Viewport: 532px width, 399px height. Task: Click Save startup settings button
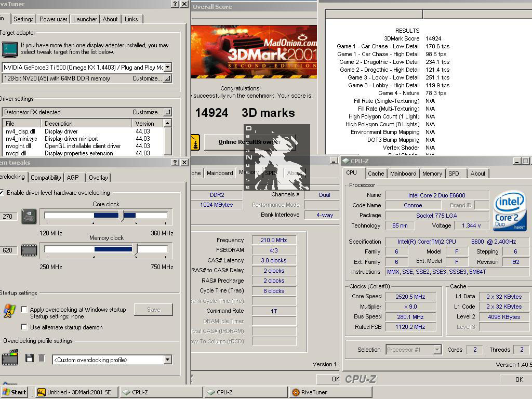click(x=153, y=310)
